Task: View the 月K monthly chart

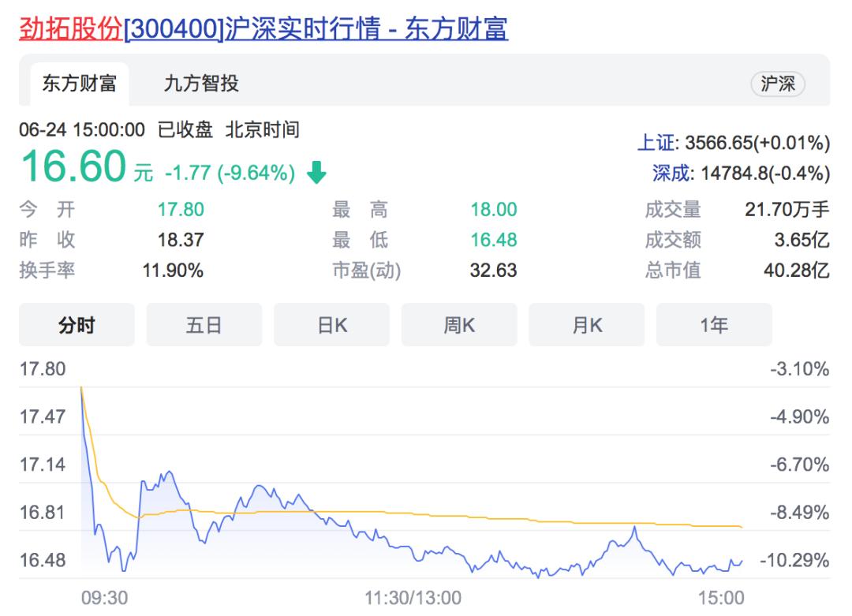Action: 586,324
